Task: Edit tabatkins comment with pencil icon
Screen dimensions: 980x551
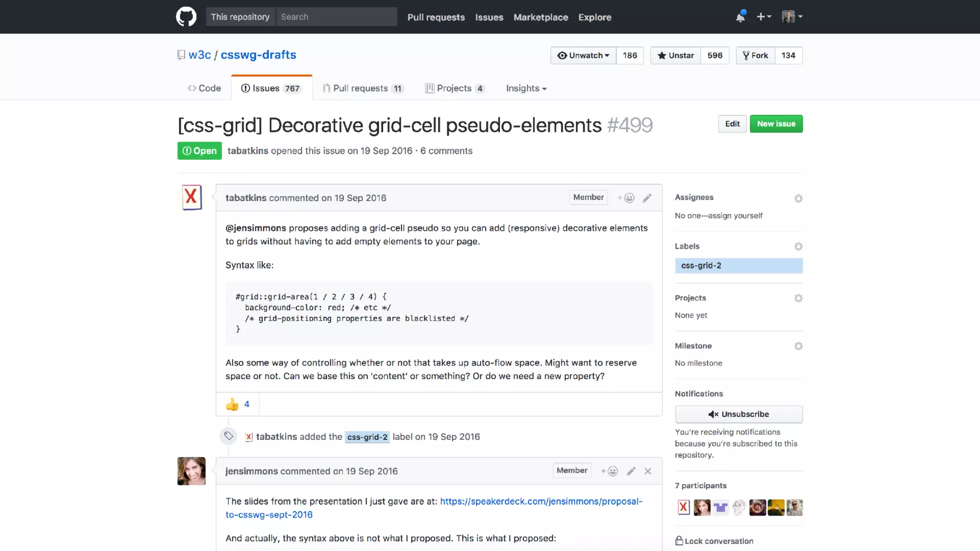Action: click(647, 198)
